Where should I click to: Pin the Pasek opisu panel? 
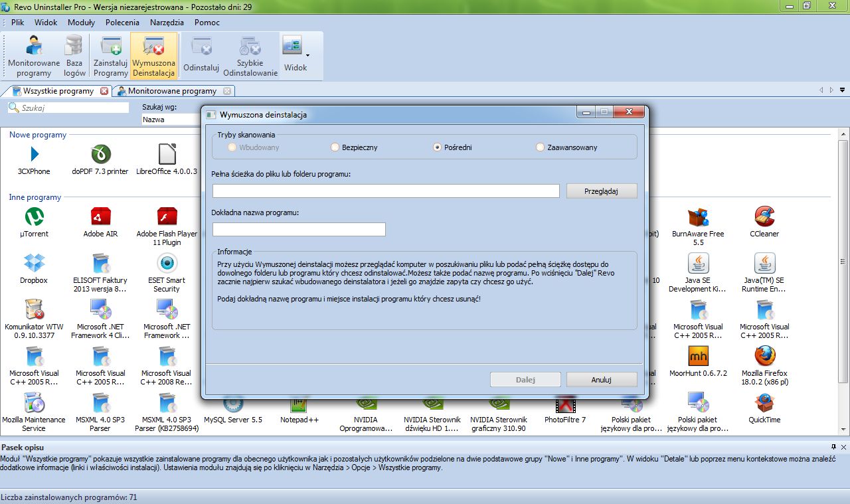(834, 447)
